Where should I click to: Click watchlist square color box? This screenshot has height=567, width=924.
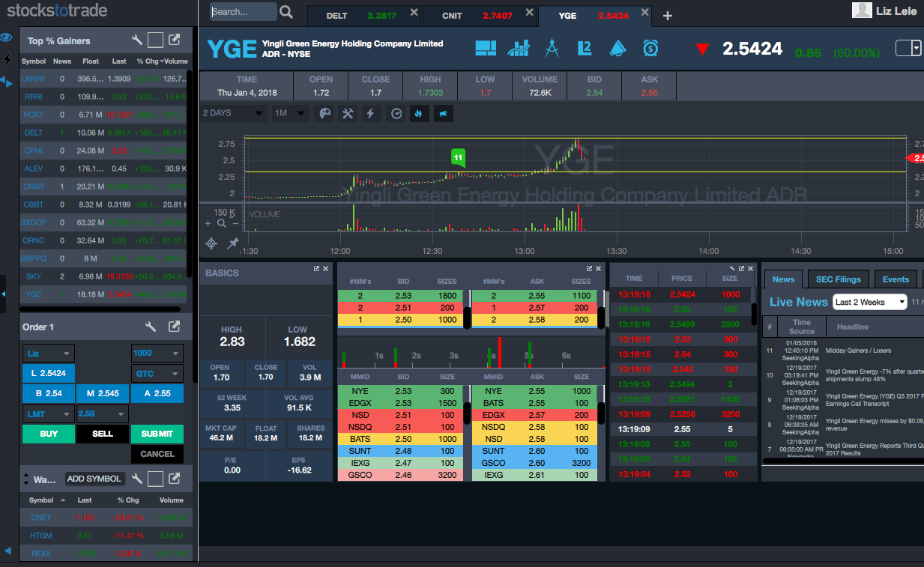155,479
